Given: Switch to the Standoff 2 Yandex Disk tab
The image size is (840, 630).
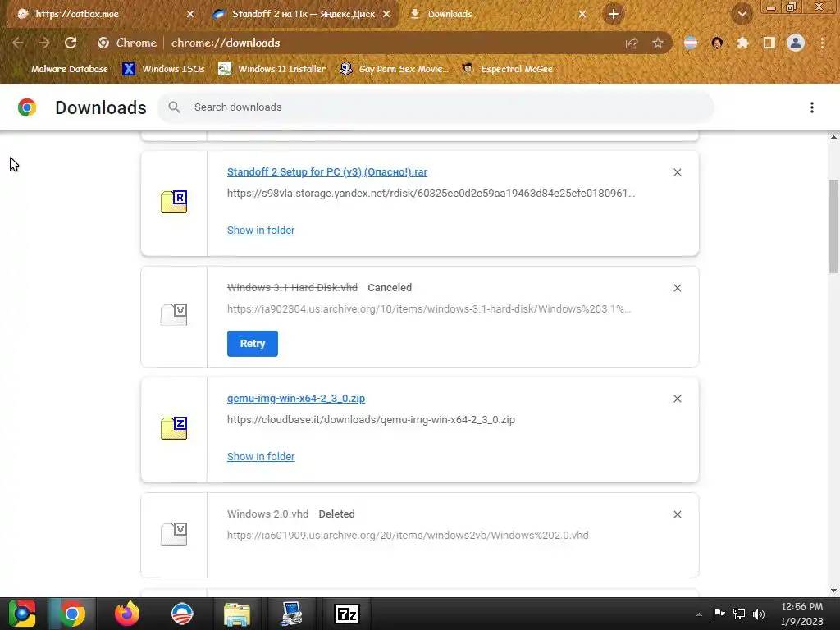Looking at the screenshot, I should [303, 14].
